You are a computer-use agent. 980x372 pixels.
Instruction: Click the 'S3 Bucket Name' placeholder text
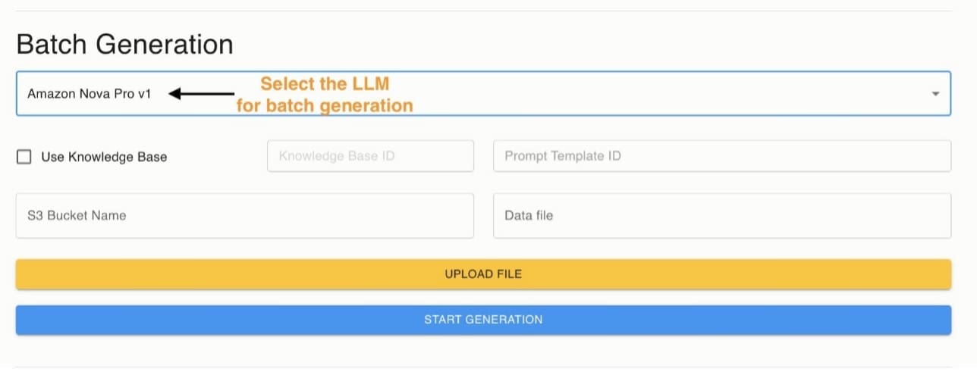coord(77,215)
